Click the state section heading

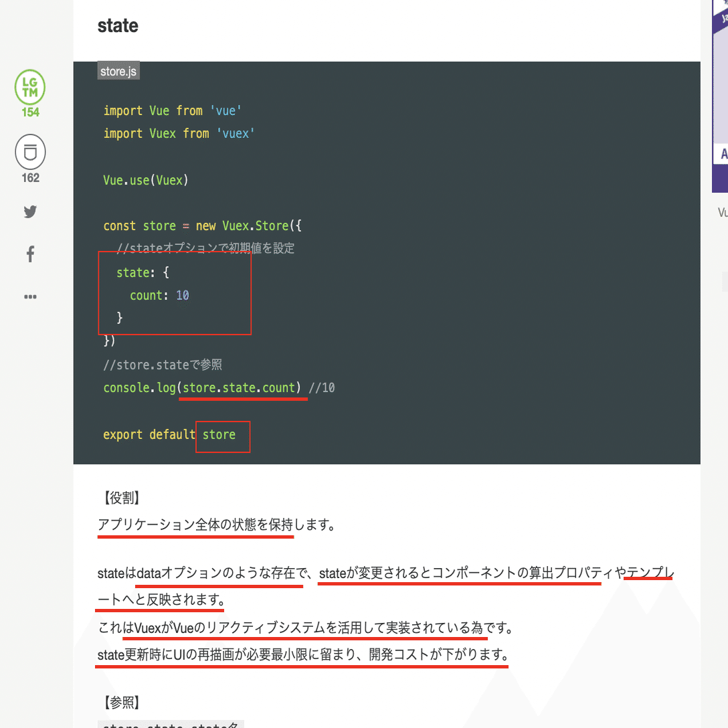118,25
